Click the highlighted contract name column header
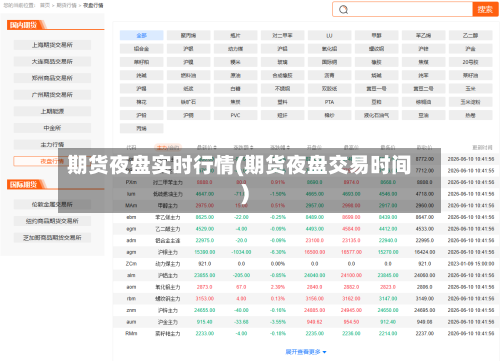The width and height of the screenshot is (500, 361). click(x=168, y=147)
